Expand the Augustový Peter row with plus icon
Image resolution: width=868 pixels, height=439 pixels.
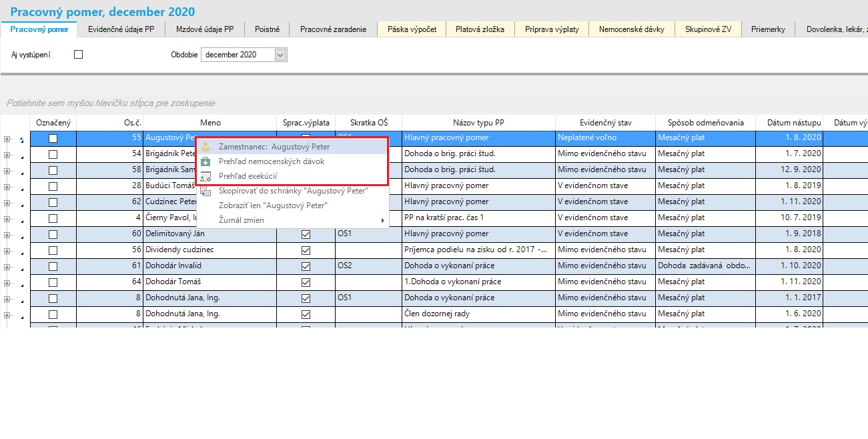7,139
